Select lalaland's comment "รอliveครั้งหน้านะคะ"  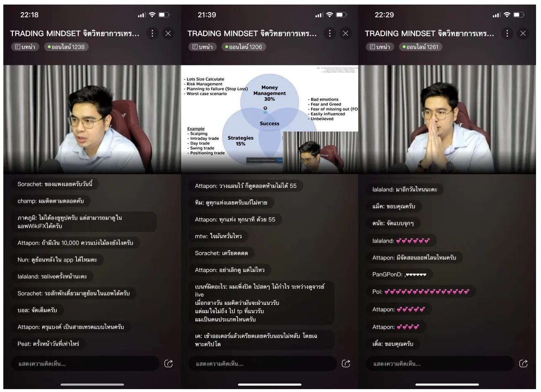pos(52,277)
